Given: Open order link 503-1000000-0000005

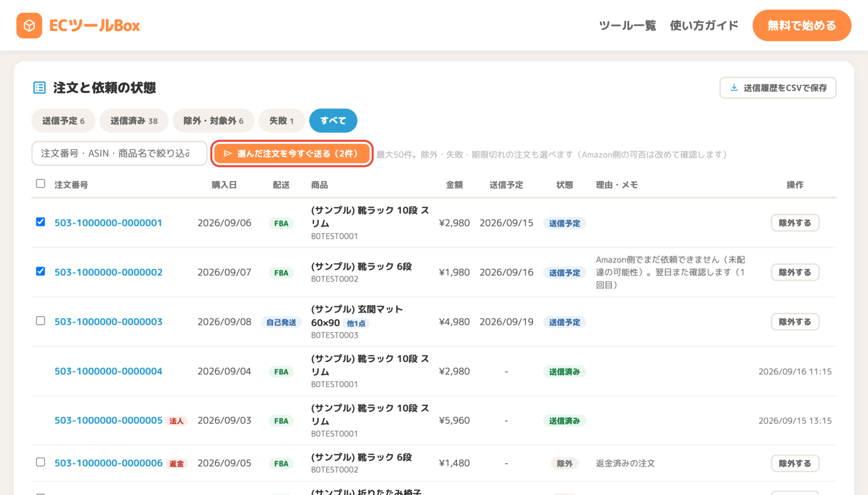Looking at the screenshot, I should click(108, 420).
